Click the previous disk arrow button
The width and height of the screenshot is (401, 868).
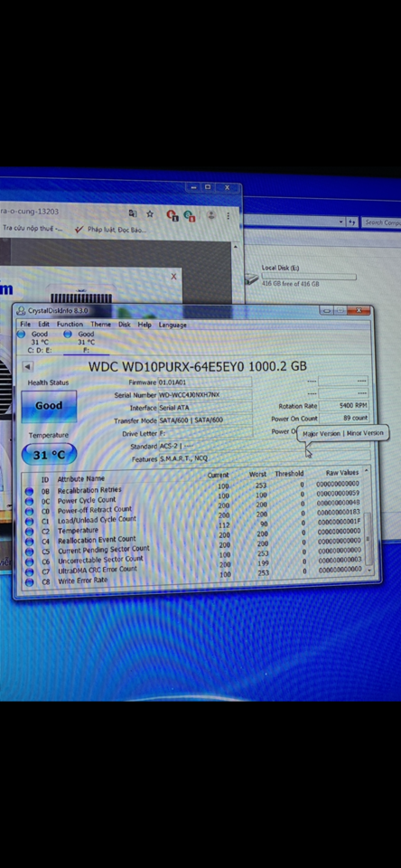[27, 366]
